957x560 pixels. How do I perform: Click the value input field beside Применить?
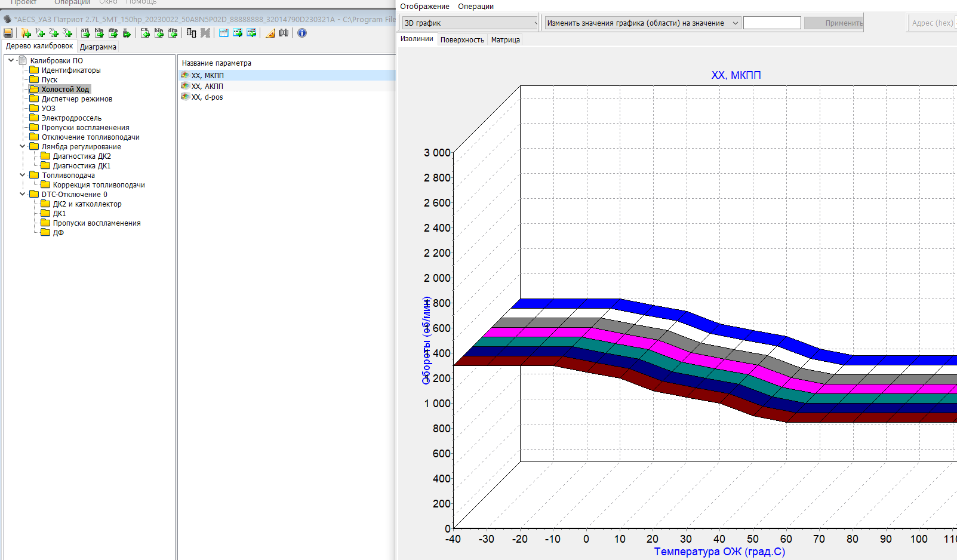[x=771, y=23]
